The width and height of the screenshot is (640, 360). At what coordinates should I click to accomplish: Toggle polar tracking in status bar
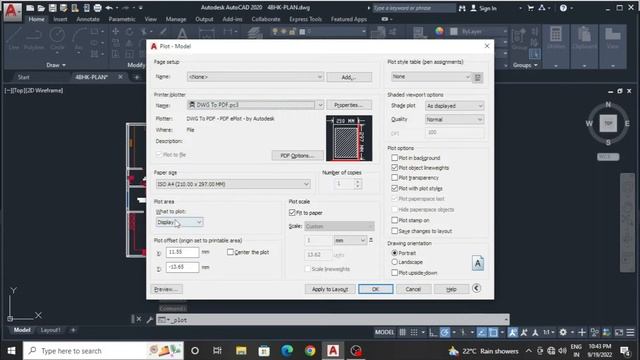click(444, 332)
